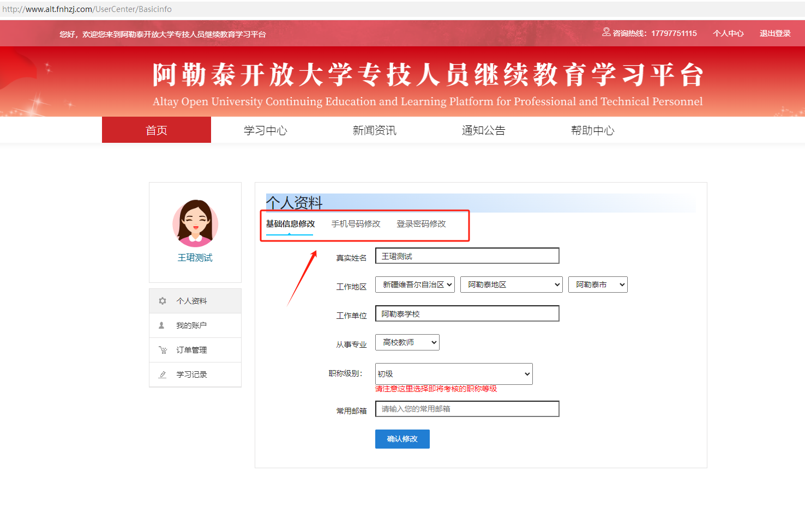The width and height of the screenshot is (805, 532).
Task: Click the platform title 阿勒泰开放大学专技人员继续教育学习平台 banner
Action: pos(428,75)
